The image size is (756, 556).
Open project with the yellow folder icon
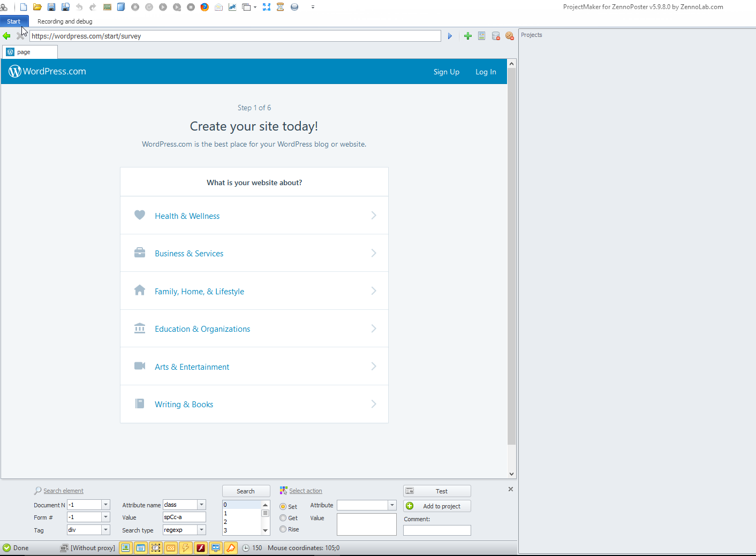click(37, 7)
